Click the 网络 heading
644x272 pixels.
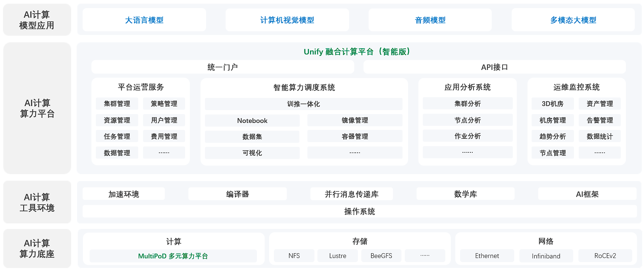click(546, 241)
